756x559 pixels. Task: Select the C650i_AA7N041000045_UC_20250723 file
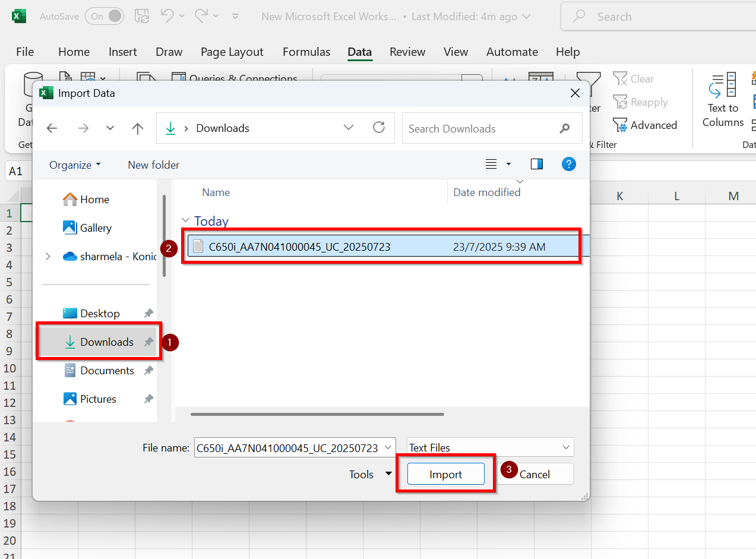click(x=299, y=247)
